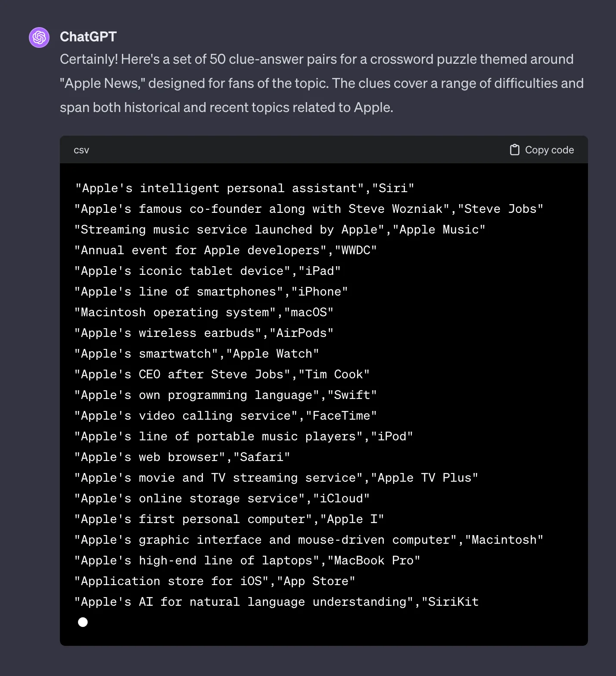The height and width of the screenshot is (676, 616).
Task: Select the WWDC annual event line
Action: 226,250
